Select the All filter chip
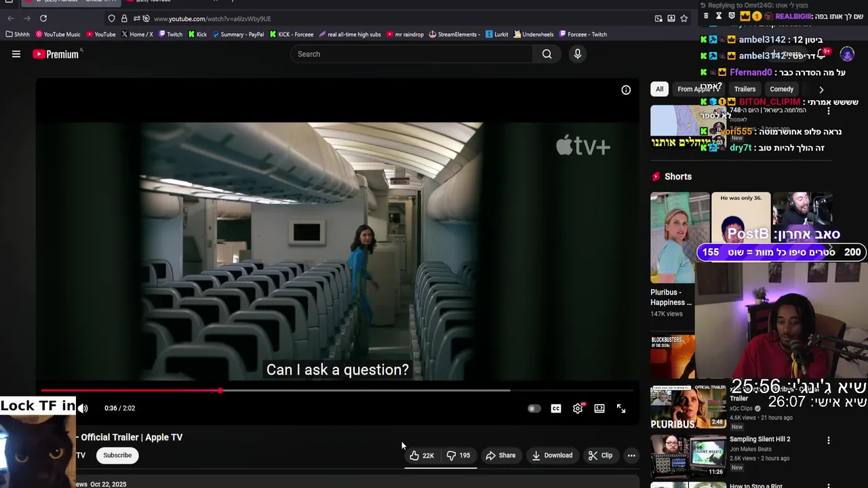Viewport: 868px width, 488px height. click(x=659, y=89)
